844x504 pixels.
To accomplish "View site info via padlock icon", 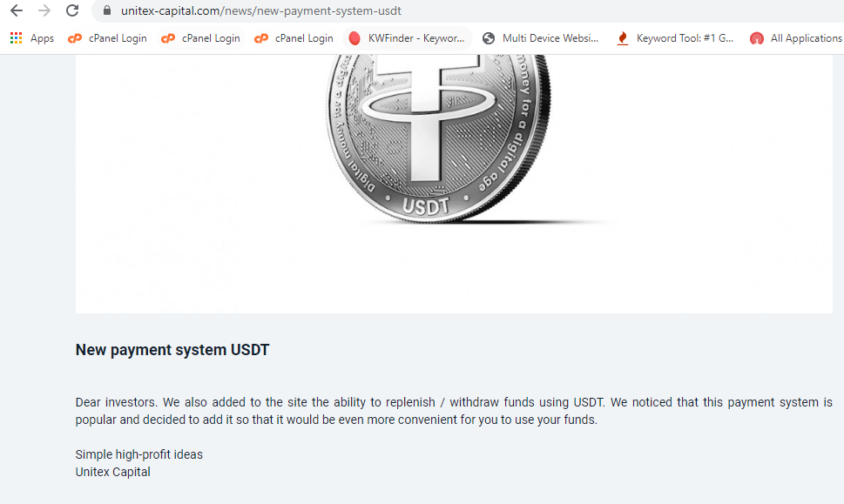I will click(x=107, y=10).
